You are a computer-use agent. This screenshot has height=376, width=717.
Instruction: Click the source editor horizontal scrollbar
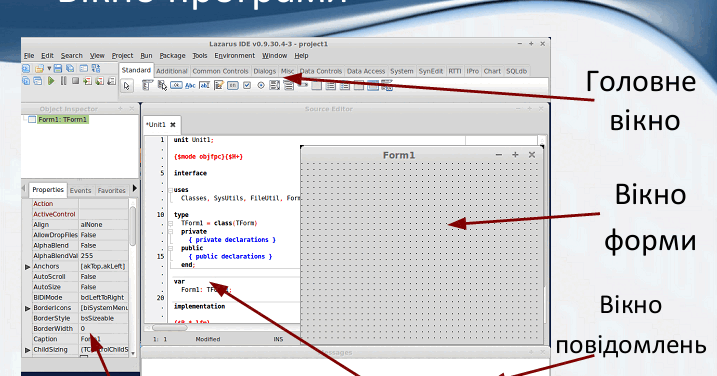point(170,328)
